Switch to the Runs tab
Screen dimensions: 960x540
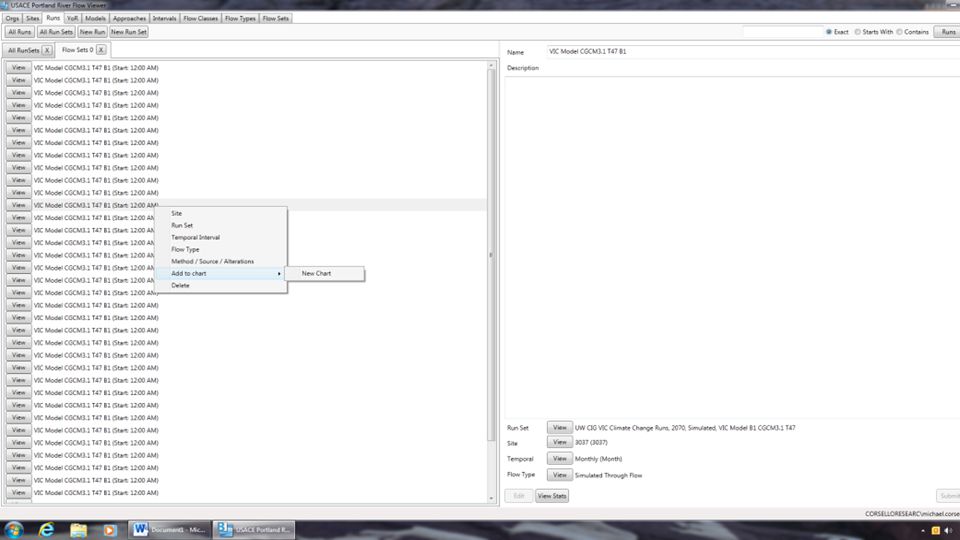pos(53,18)
